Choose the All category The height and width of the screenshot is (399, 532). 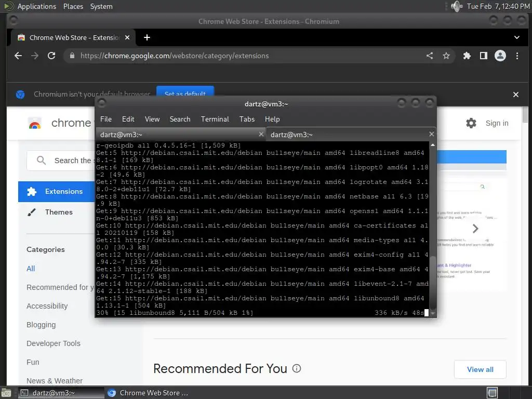tap(31, 269)
